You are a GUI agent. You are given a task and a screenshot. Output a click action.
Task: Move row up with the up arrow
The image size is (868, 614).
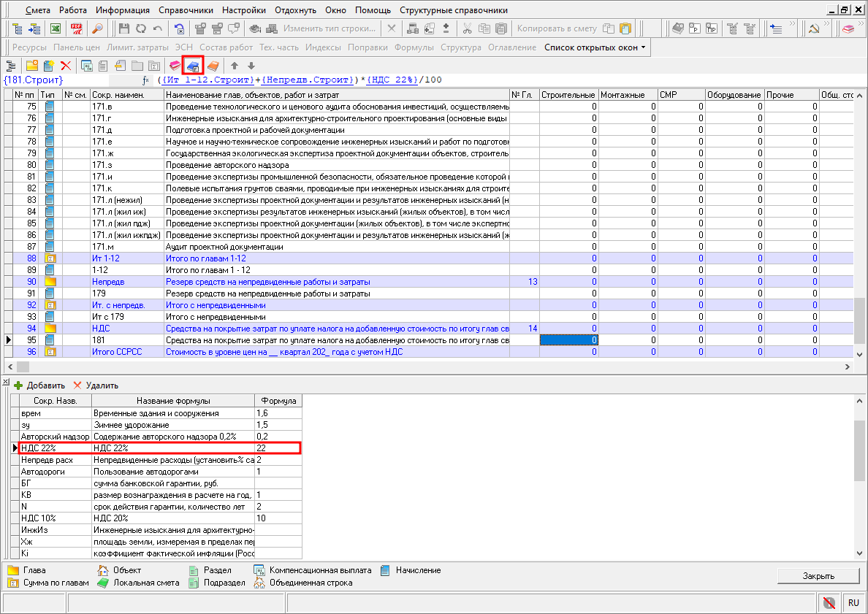[x=235, y=66]
